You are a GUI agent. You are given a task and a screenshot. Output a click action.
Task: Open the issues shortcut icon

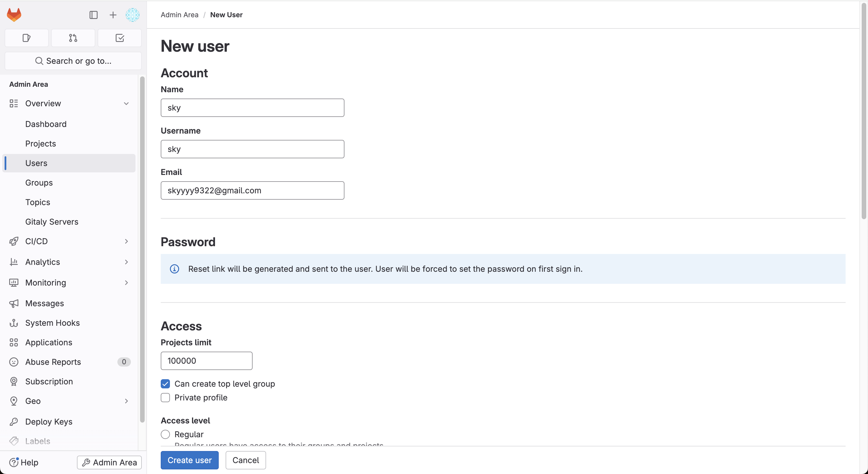tap(27, 38)
